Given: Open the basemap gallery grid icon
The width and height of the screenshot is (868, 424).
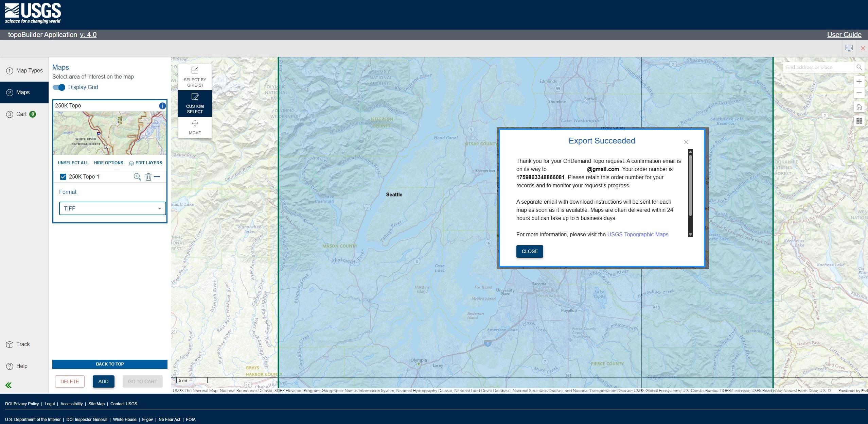Looking at the screenshot, I should pyautogui.click(x=859, y=121).
